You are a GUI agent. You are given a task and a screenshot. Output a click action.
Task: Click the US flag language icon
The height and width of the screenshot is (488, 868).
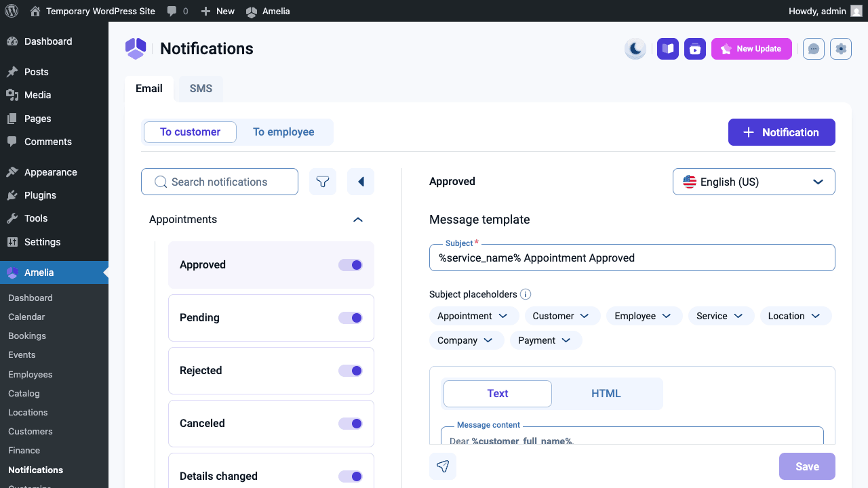690,182
